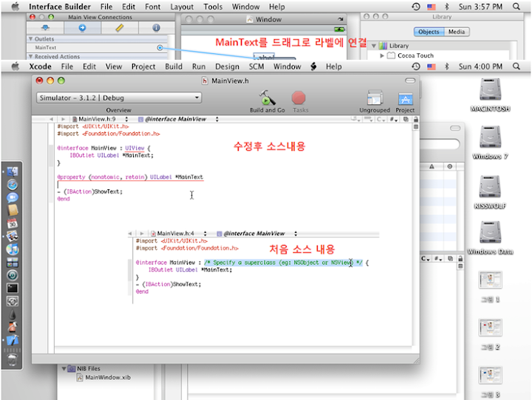Open the MACINTOSH drive on the desktop
532x400 pixels.
490,89
